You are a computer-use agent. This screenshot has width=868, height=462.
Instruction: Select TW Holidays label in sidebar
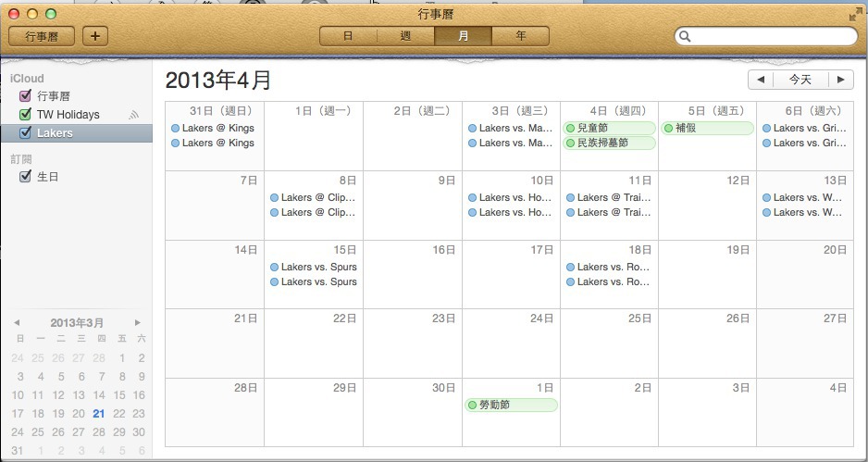pyautogui.click(x=68, y=115)
